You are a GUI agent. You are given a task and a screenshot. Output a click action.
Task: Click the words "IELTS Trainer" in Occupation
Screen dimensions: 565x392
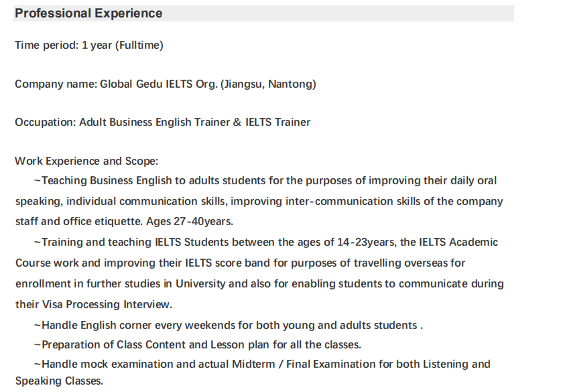coord(277,122)
